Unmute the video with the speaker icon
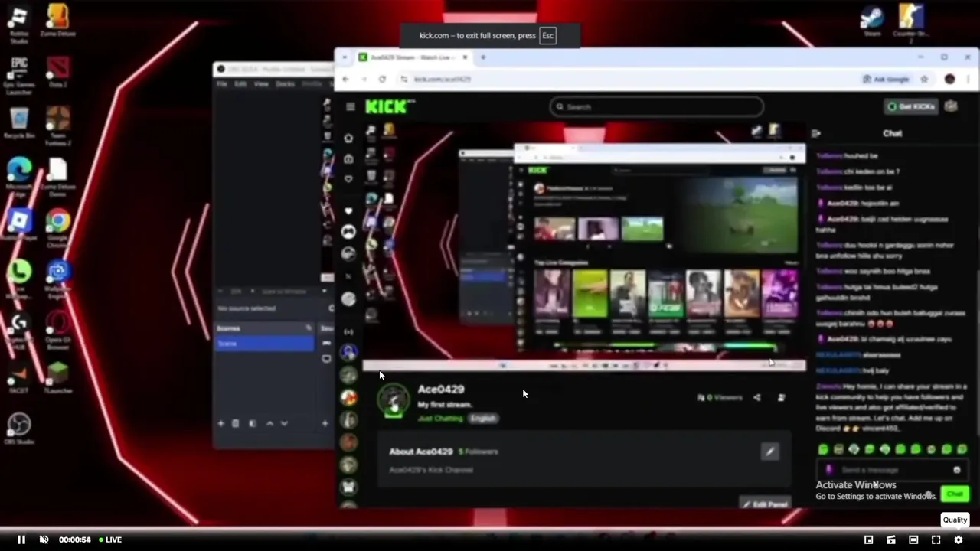980x551 pixels. [44, 540]
